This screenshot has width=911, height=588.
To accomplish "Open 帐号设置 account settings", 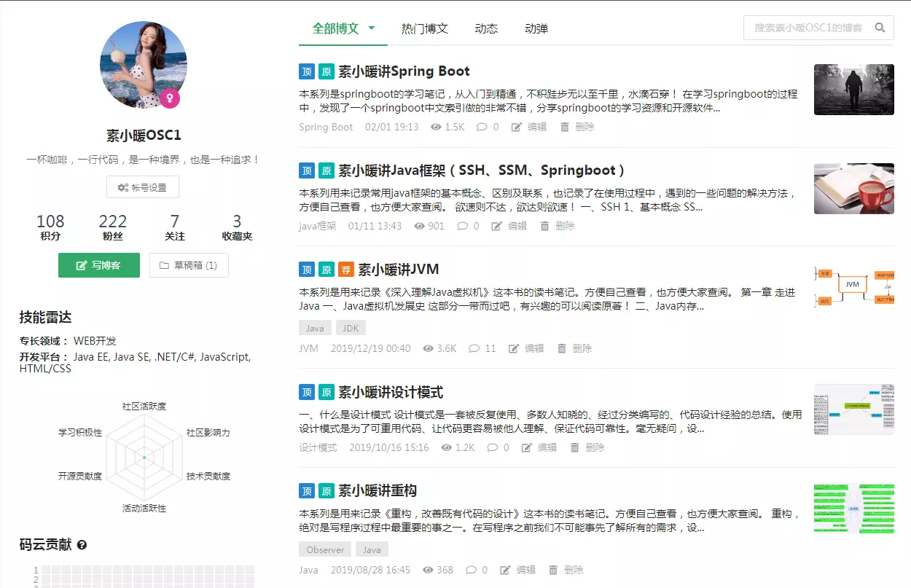I will click(x=143, y=187).
